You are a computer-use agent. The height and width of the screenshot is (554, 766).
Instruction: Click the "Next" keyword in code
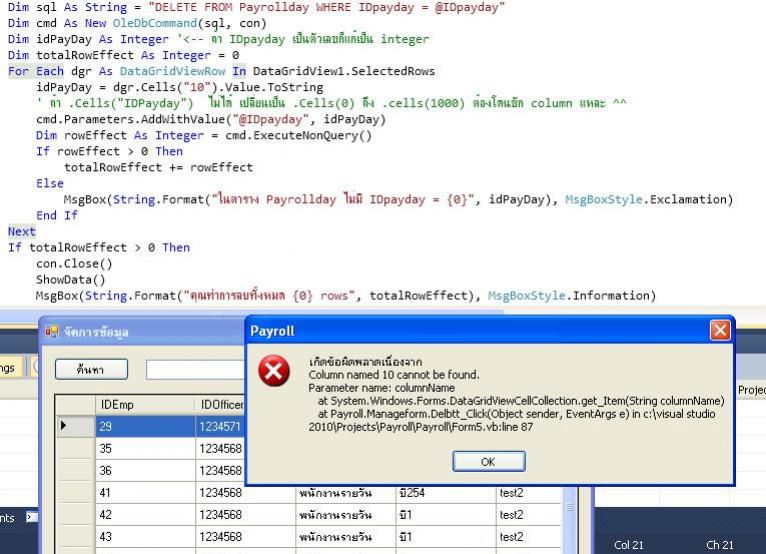pyautogui.click(x=21, y=231)
